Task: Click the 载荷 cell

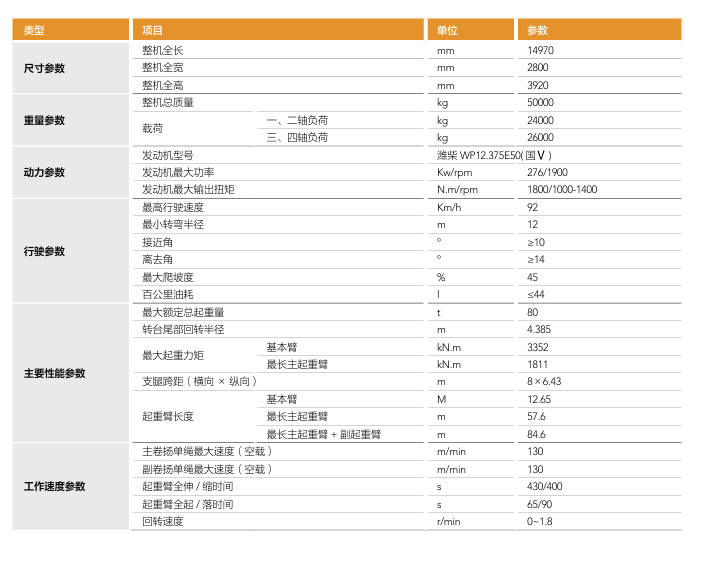Action: (152, 128)
